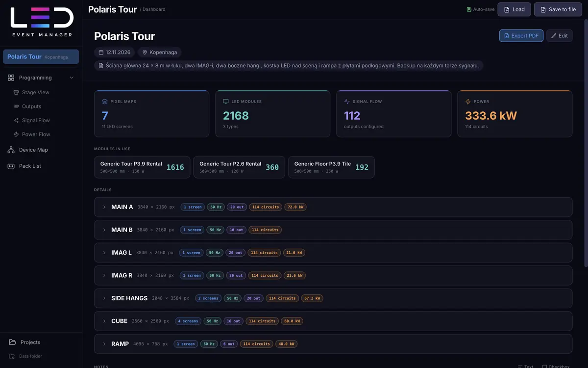Click the 2168 LED modules value

point(236,116)
